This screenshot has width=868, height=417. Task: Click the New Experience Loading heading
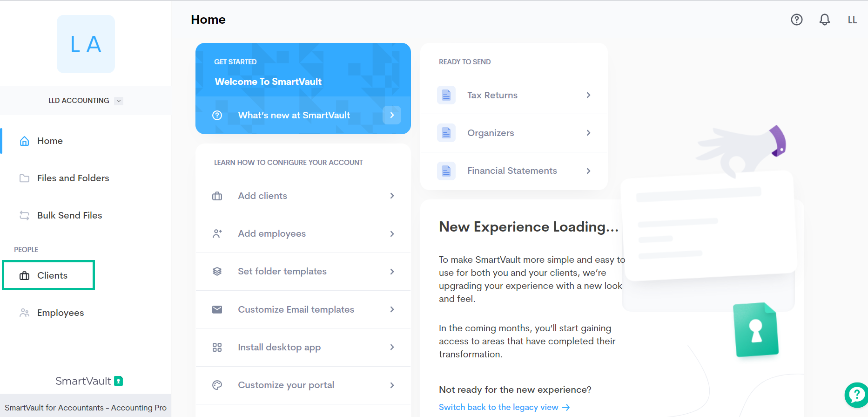[x=529, y=227]
